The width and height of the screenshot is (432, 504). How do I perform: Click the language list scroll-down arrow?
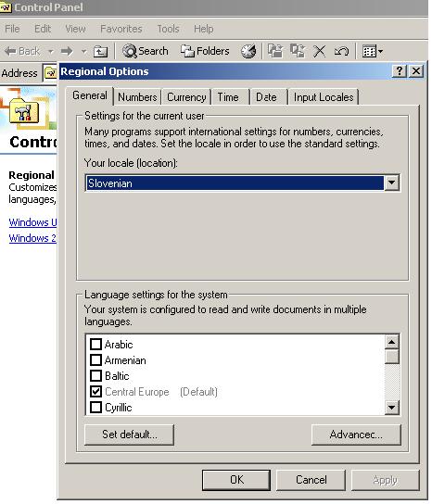[x=392, y=408]
